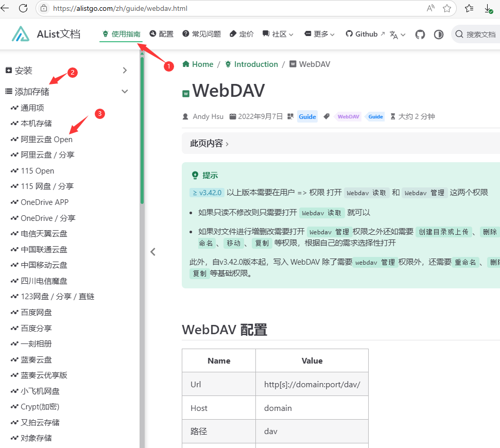Open 四川电信魔盘 in sidebar

click(x=39, y=281)
